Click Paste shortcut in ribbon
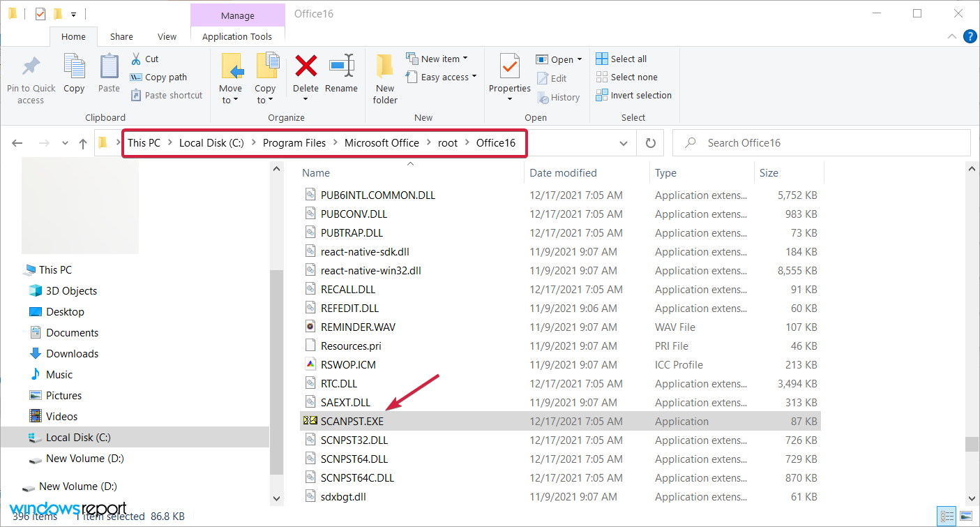 (x=166, y=96)
